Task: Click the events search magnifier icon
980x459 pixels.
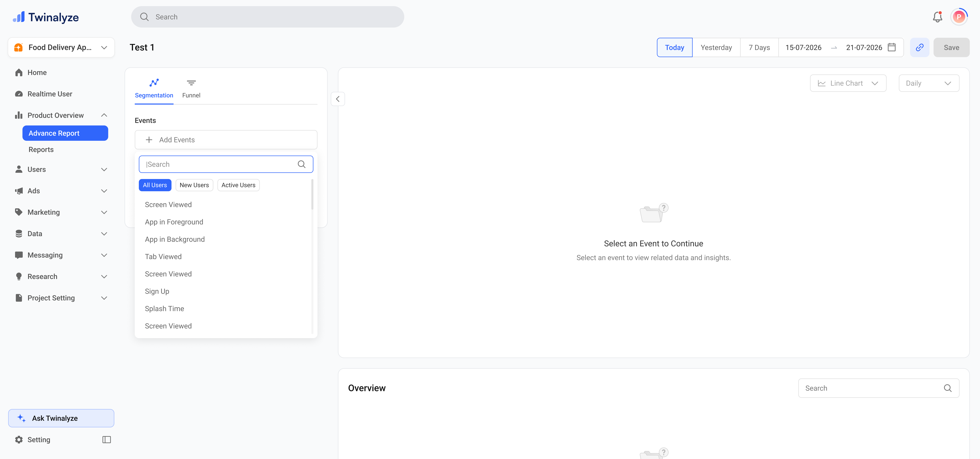Action: pos(302,164)
